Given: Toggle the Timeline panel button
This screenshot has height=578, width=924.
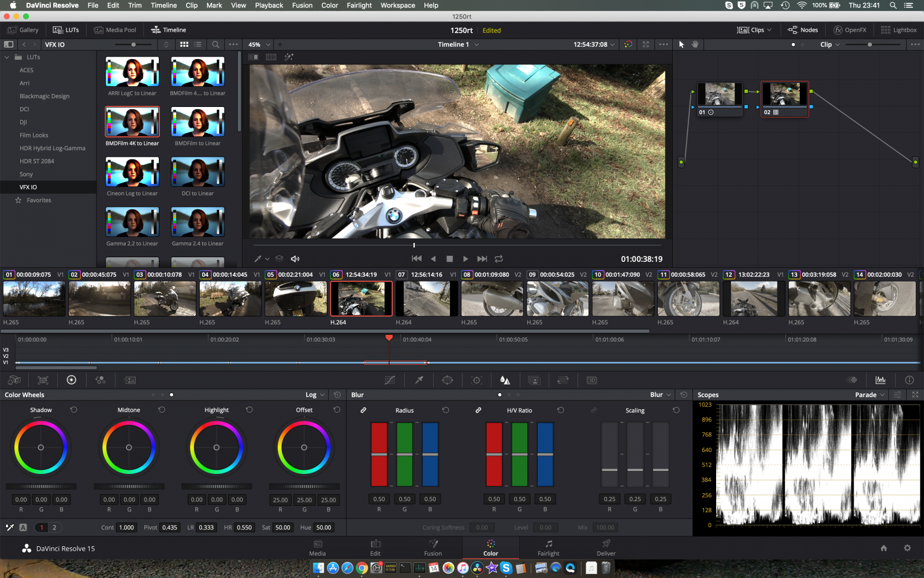Looking at the screenshot, I should click(169, 30).
